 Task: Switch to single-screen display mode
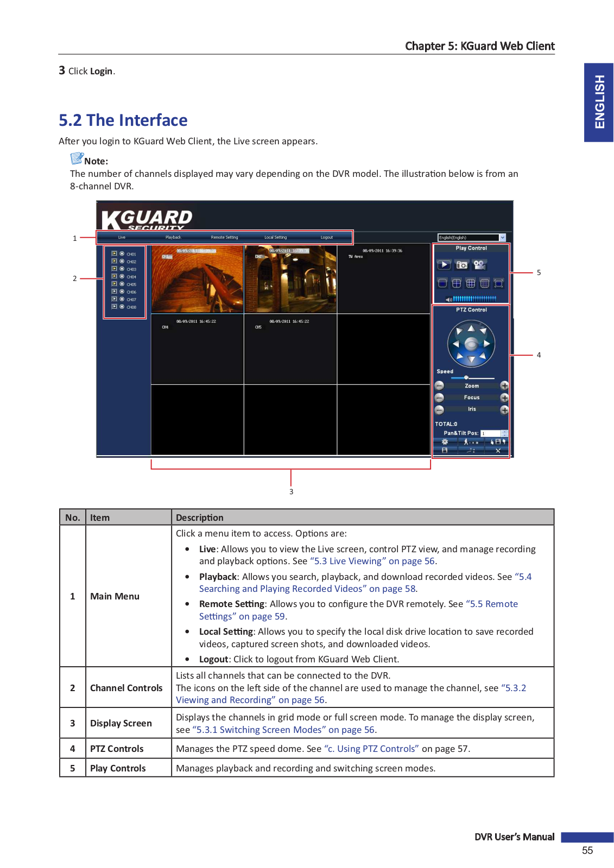442,283
